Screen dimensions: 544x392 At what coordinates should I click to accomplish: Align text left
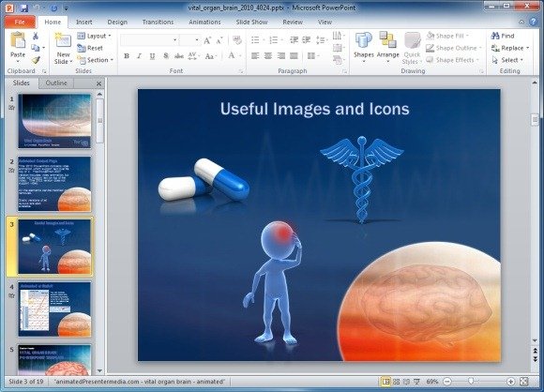point(255,56)
